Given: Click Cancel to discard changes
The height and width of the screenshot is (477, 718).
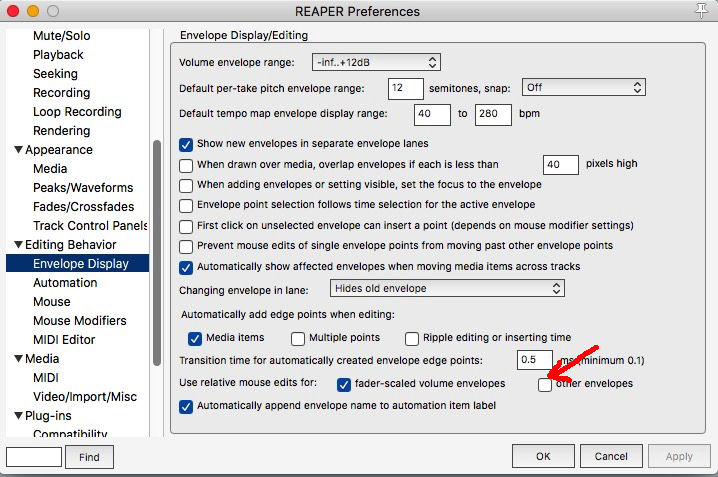Looking at the screenshot, I should pos(611,456).
